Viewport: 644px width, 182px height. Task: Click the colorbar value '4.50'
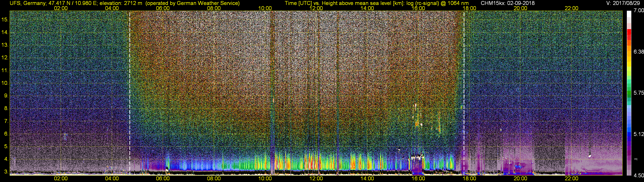(639, 176)
